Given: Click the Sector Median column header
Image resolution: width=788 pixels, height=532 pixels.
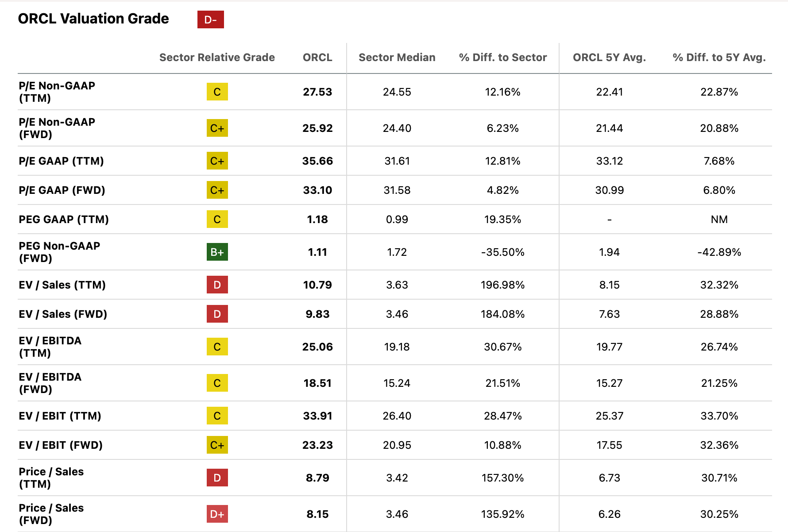Looking at the screenshot, I should [397, 58].
